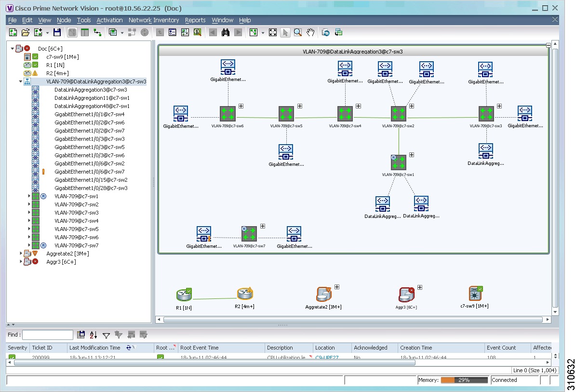The width and height of the screenshot is (576, 392).
Task: Open the Add to Map dropdown arrow
Action: click(47, 33)
